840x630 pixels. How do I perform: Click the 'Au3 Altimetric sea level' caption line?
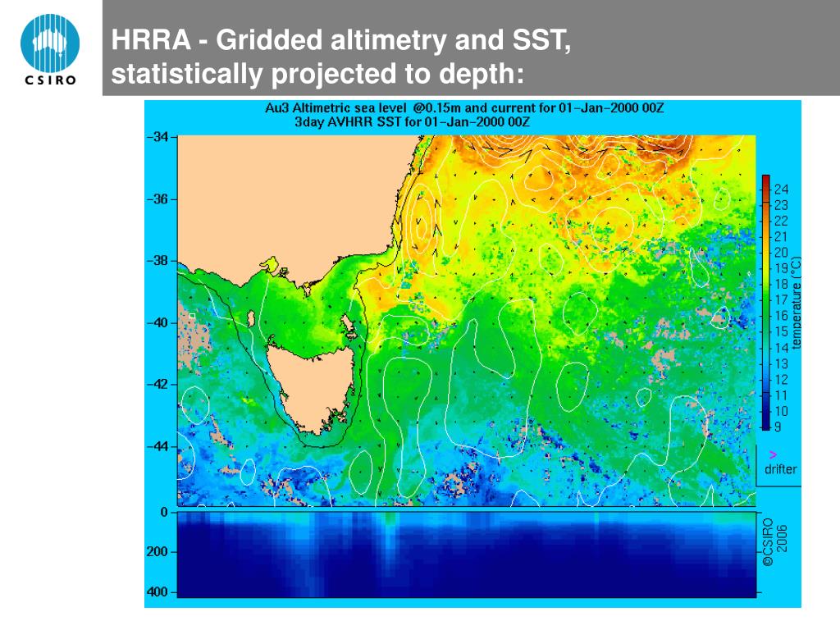click(464, 107)
